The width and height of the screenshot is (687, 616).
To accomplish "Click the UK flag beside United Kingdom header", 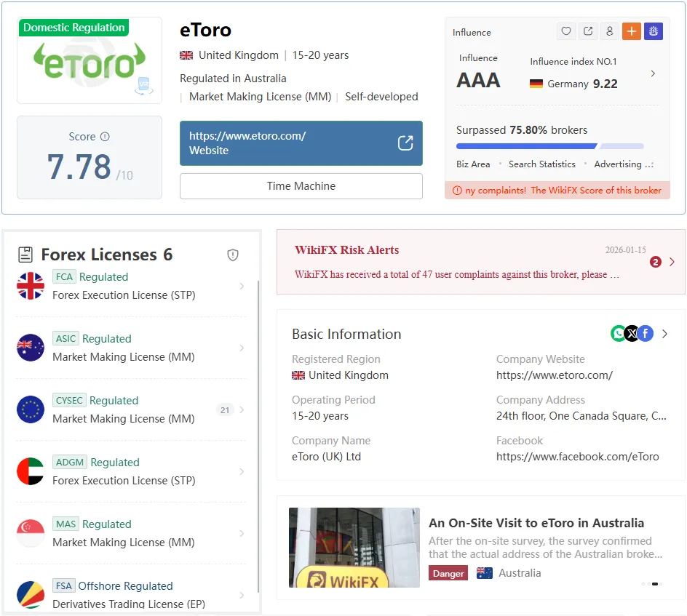I will click(186, 55).
